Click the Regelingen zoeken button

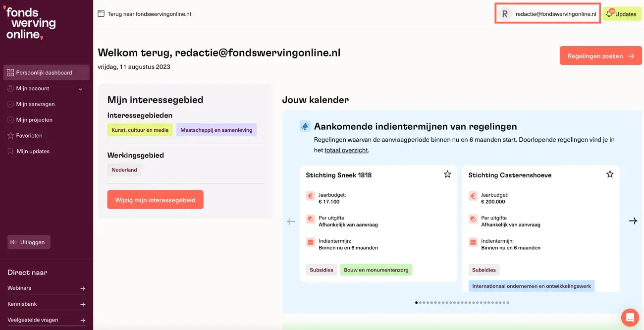pyautogui.click(x=600, y=56)
